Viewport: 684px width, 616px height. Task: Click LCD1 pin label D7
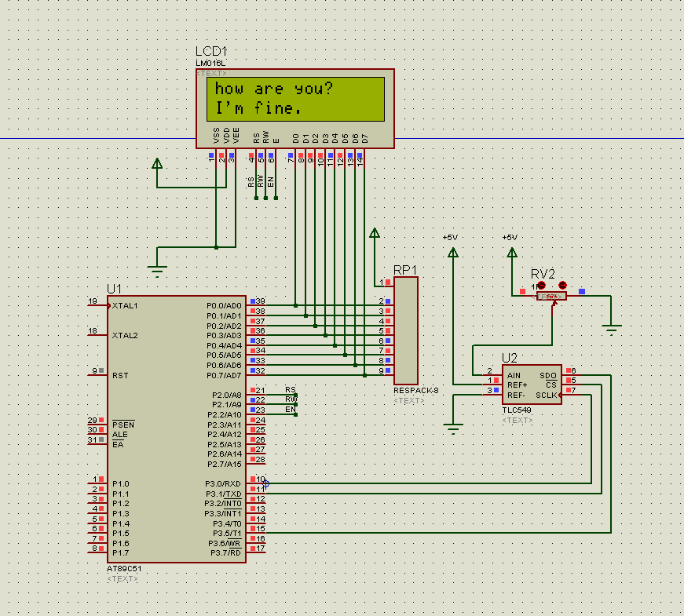point(365,139)
